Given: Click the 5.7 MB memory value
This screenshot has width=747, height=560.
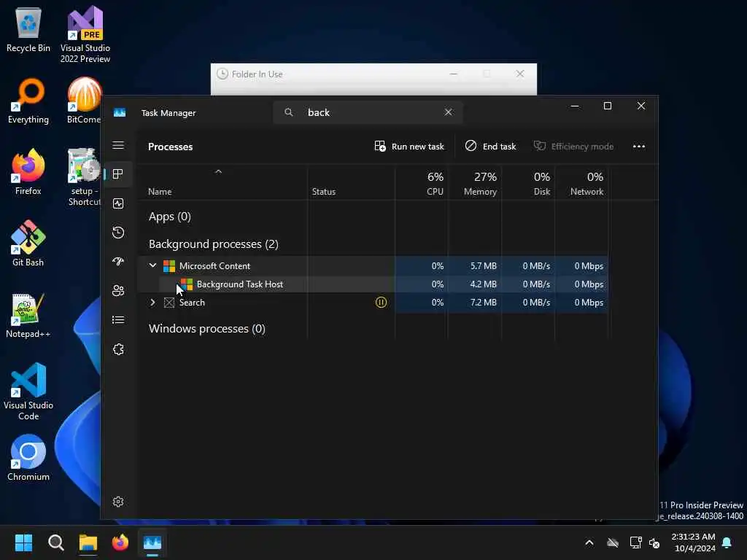Looking at the screenshot, I should [x=483, y=266].
